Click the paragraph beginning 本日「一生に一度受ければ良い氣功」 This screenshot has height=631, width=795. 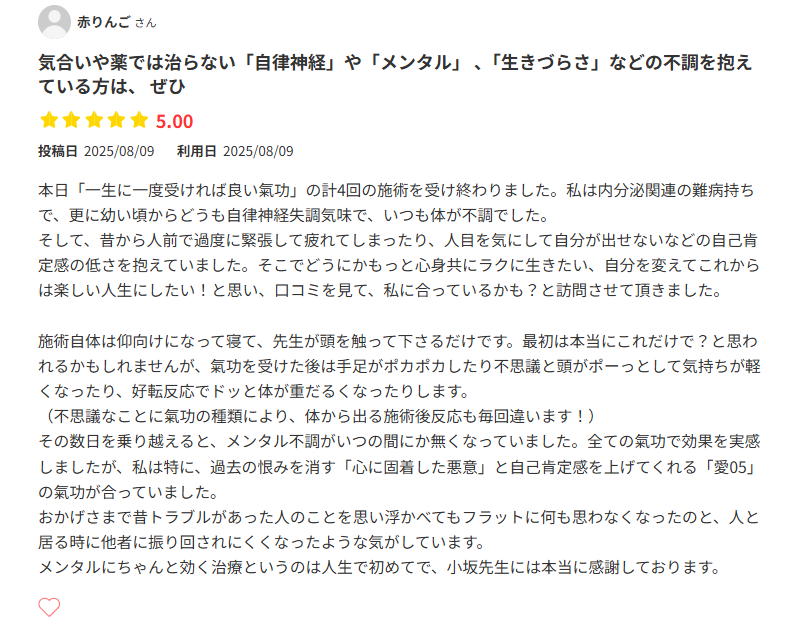coord(395,201)
